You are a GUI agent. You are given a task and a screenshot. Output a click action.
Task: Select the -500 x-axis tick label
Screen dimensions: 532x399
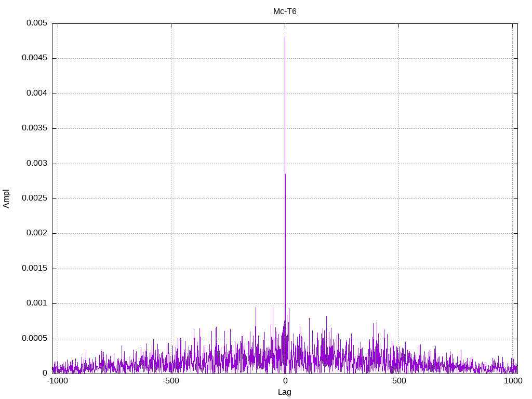click(x=171, y=381)
